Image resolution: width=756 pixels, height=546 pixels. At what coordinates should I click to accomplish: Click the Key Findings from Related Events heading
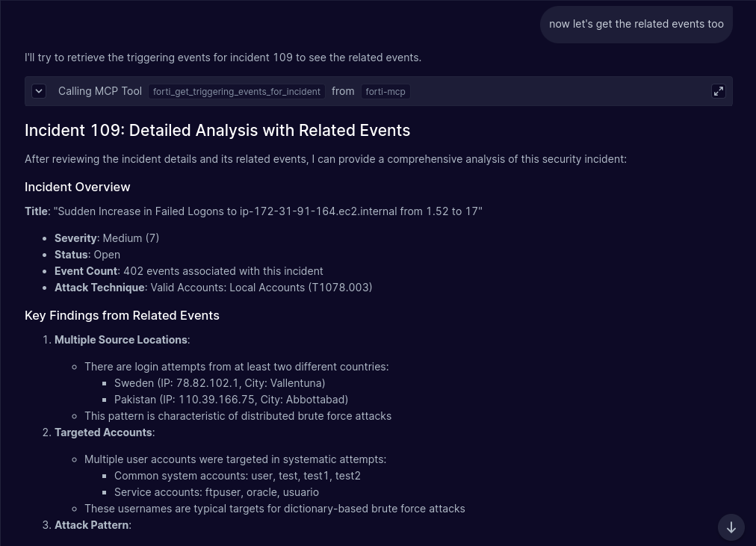pyautogui.click(x=122, y=315)
